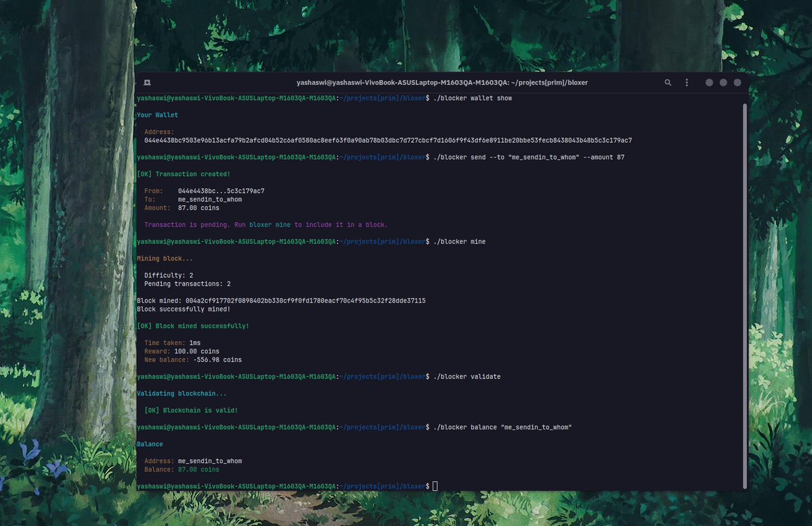The image size is (812, 526).
Task: Open a new terminal tab with the plus icon
Action: point(147,82)
